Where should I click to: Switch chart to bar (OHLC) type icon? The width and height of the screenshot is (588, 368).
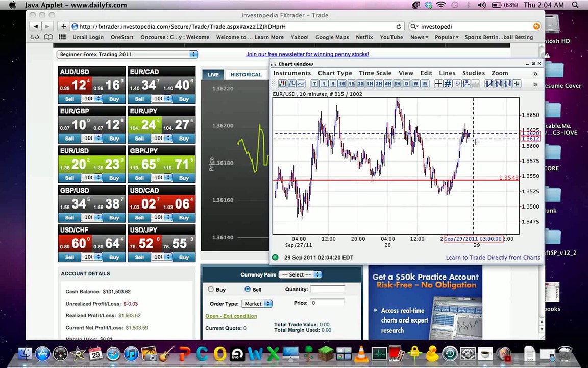[x=292, y=84]
